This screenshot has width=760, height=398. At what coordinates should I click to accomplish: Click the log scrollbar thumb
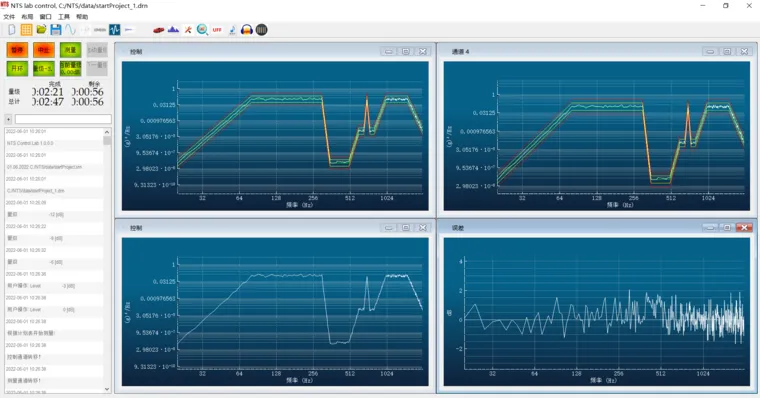tap(107, 141)
